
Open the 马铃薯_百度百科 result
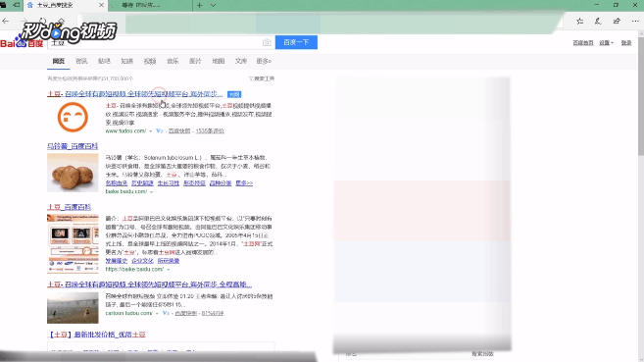point(73,146)
